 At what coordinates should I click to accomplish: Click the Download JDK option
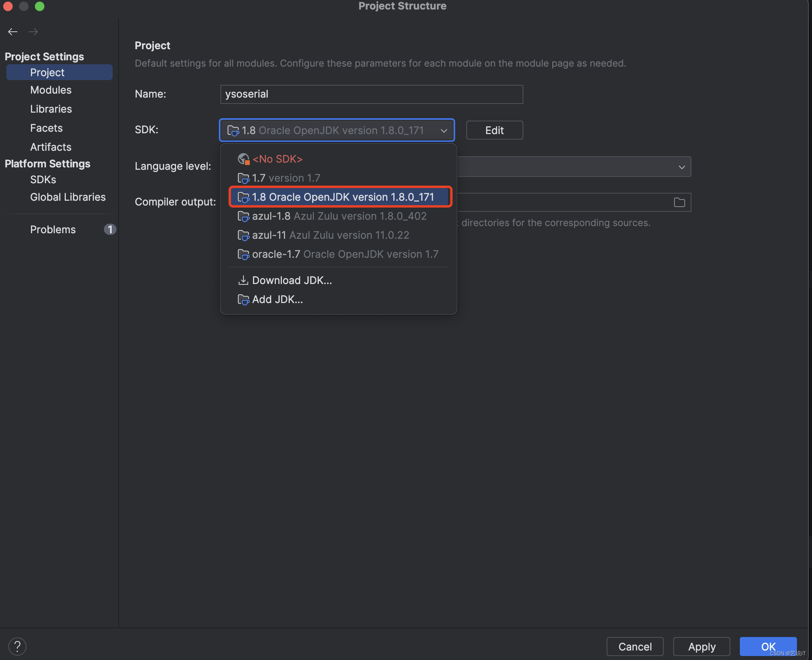(x=291, y=280)
